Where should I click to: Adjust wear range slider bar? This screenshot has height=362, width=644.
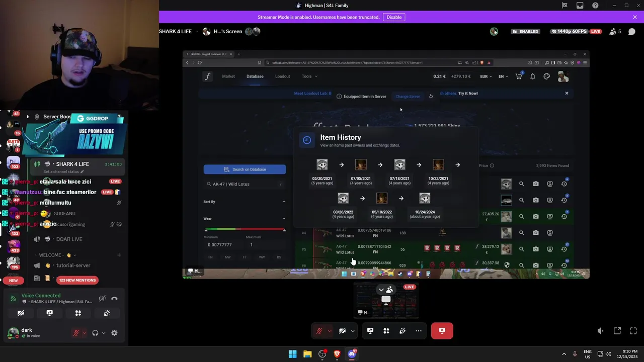245,229
